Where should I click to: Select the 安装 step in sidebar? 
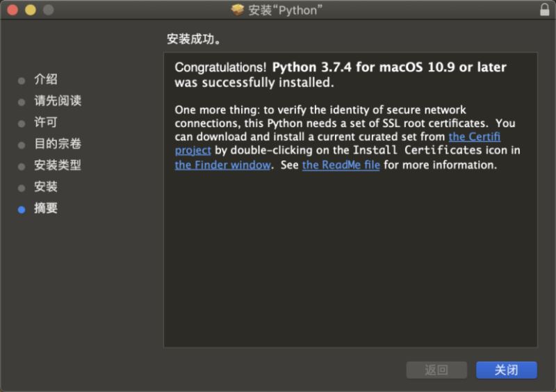46,186
